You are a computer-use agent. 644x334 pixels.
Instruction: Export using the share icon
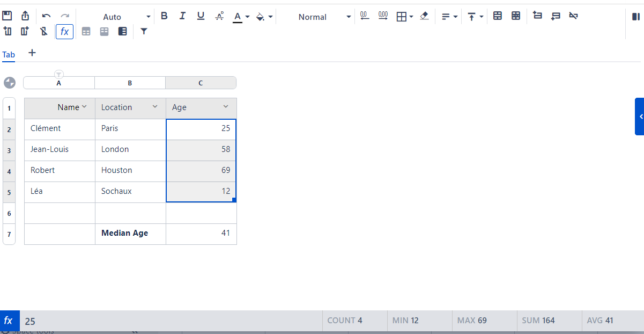pyautogui.click(x=25, y=15)
